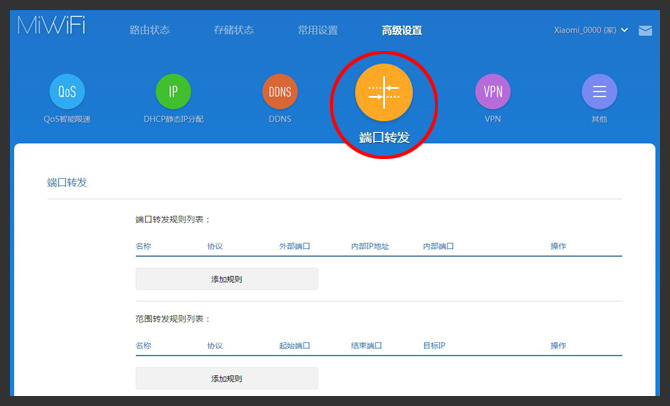The image size is (670, 406).
Task: Switch to the 路由状态 tab
Action: click(x=149, y=30)
